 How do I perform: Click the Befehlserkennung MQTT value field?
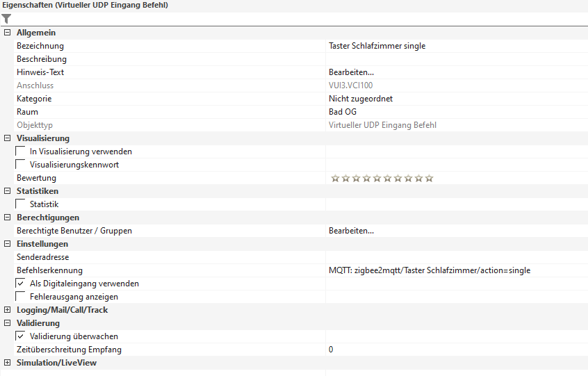point(430,270)
